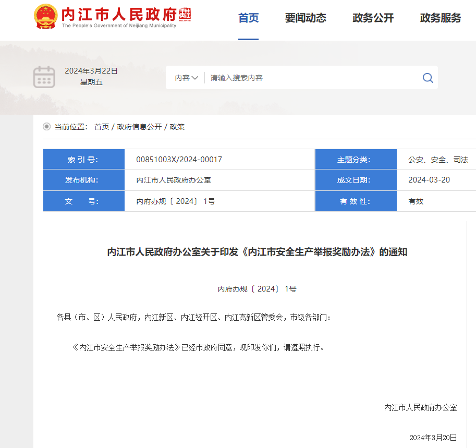
Task: Click the 内江市人民政府 site title
Action: [x=119, y=14]
